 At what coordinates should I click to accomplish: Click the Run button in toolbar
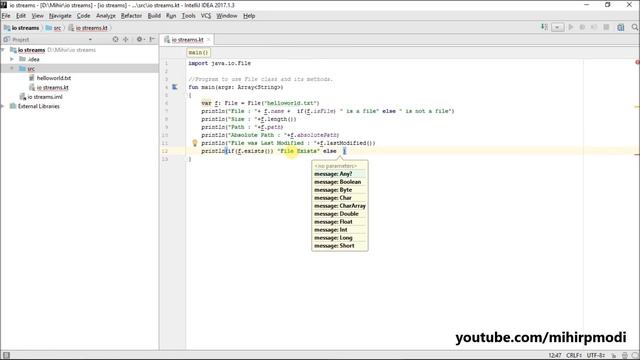[571, 27]
